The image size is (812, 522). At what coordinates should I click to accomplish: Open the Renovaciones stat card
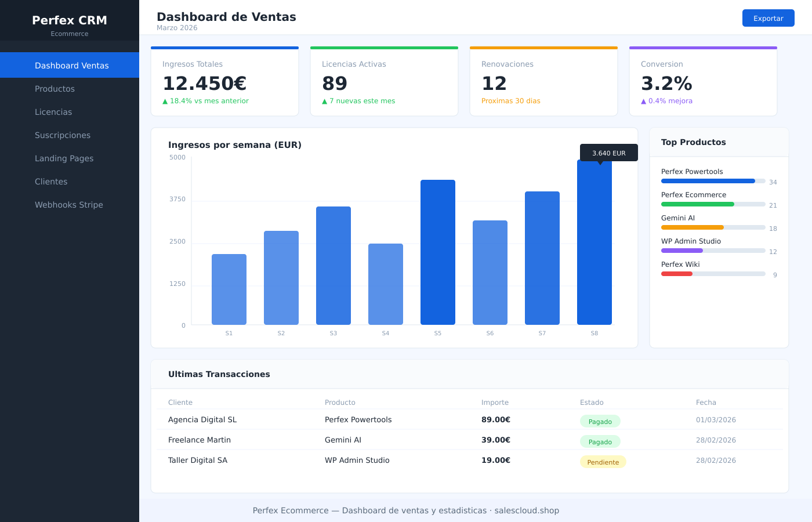[543, 82]
